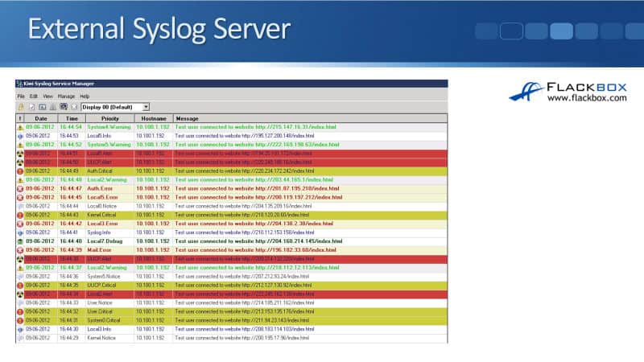Click the first toolbar icon below the File menu
This screenshot has height=362, width=644.
point(20,106)
